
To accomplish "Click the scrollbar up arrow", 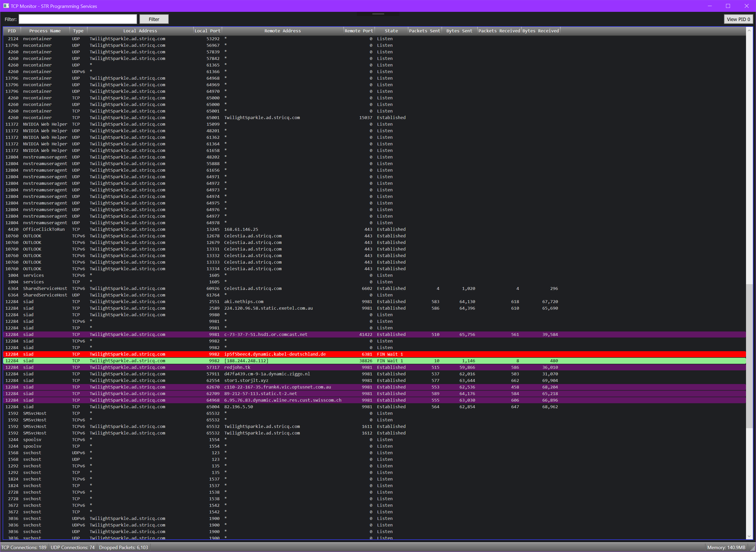I will [x=749, y=31].
